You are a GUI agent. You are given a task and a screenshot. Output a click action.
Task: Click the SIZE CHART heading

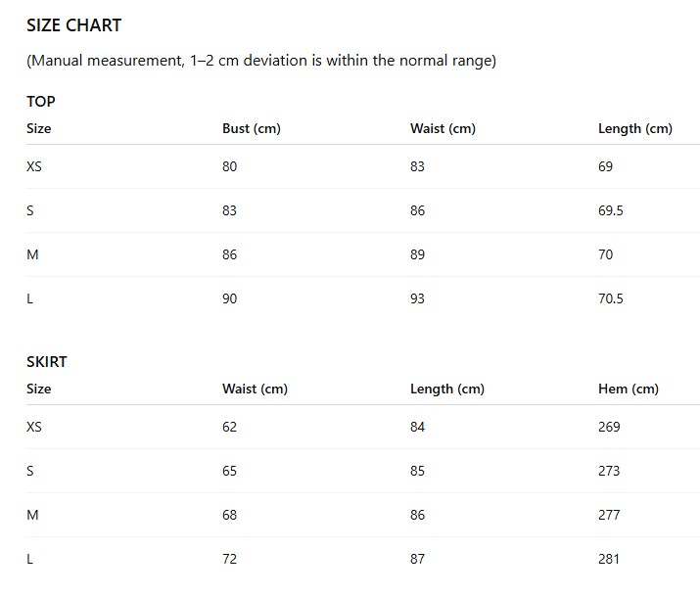[x=73, y=25]
